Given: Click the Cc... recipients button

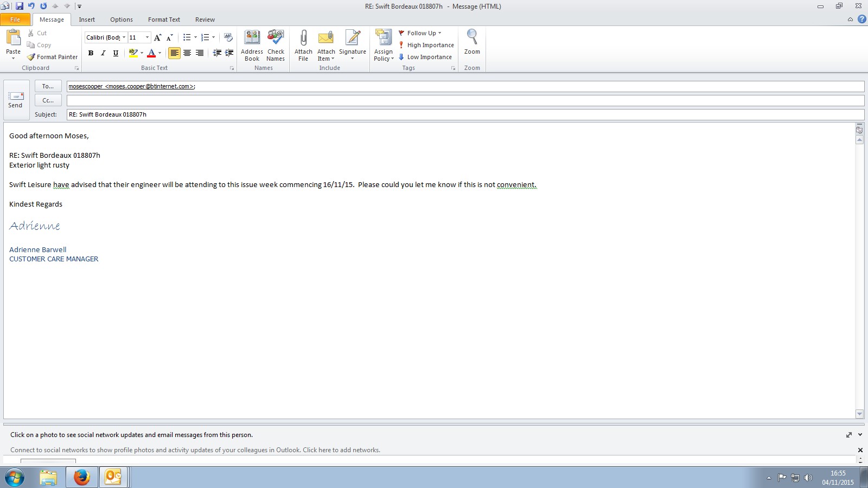Looking at the screenshot, I should click(x=48, y=100).
